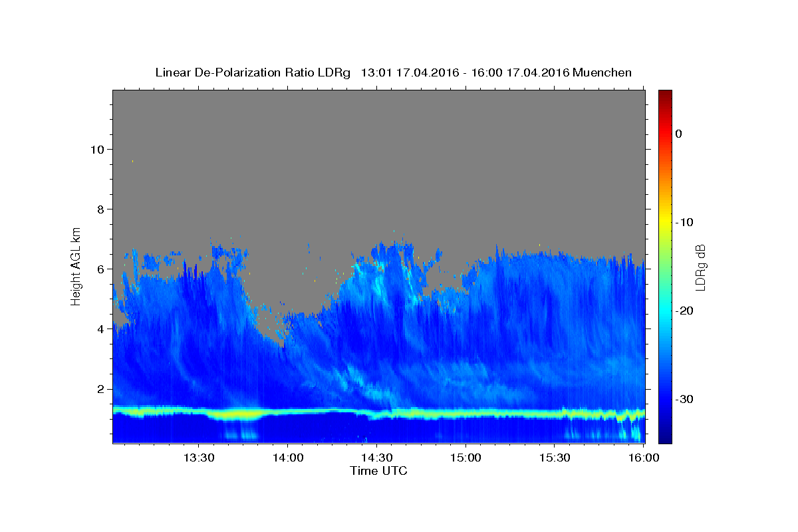
Task: Click the 15:30 time axis label
Action: [x=555, y=458]
